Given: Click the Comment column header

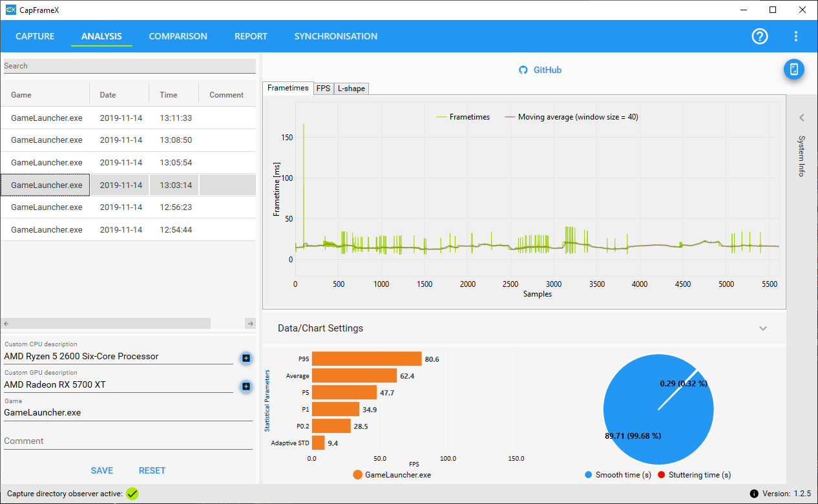Looking at the screenshot, I should 227,95.
